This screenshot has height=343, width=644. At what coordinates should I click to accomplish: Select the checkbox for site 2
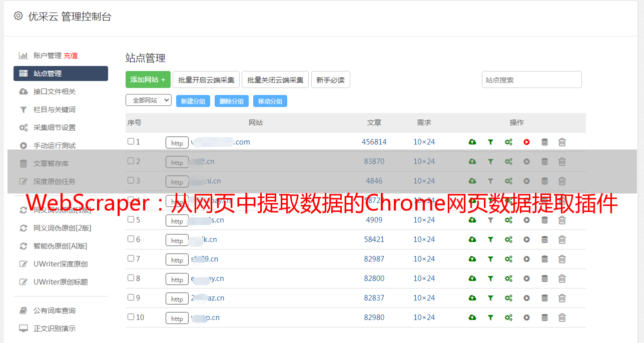point(131,161)
